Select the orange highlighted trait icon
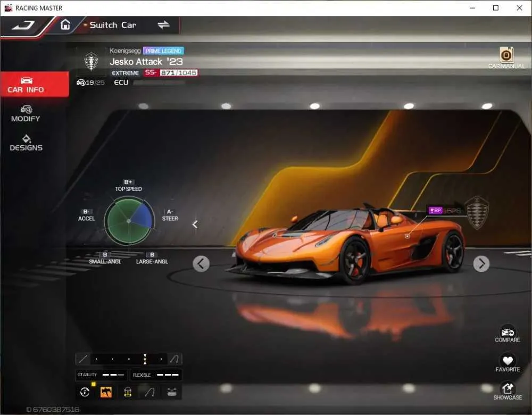The width and height of the screenshot is (532, 415). click(106, 392)
